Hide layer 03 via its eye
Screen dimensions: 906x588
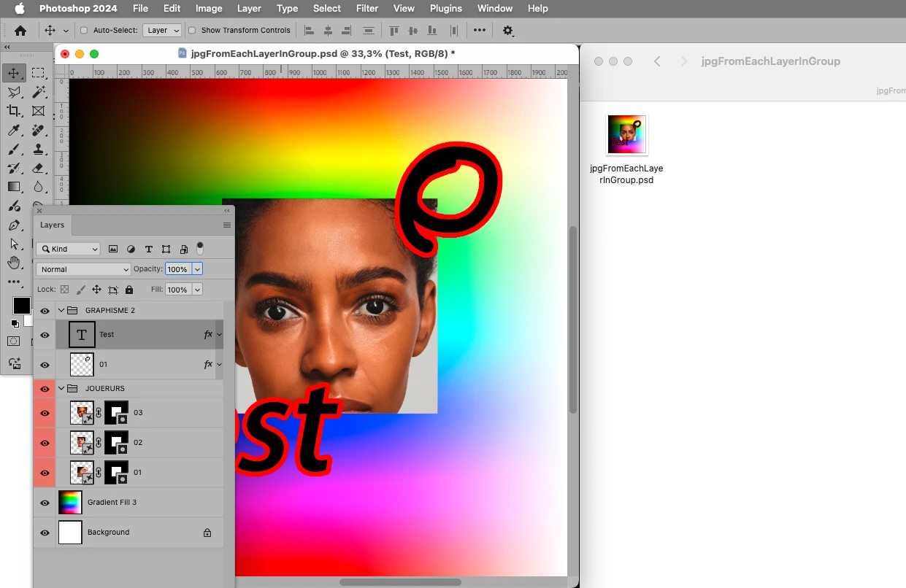(45, 413)
